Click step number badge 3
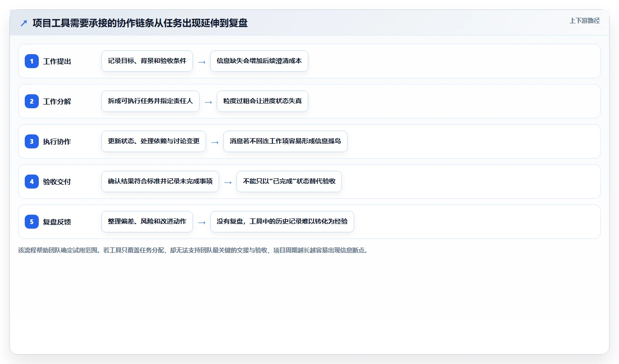Viewport: 619px width, 364px height. (x=32, y=141)
